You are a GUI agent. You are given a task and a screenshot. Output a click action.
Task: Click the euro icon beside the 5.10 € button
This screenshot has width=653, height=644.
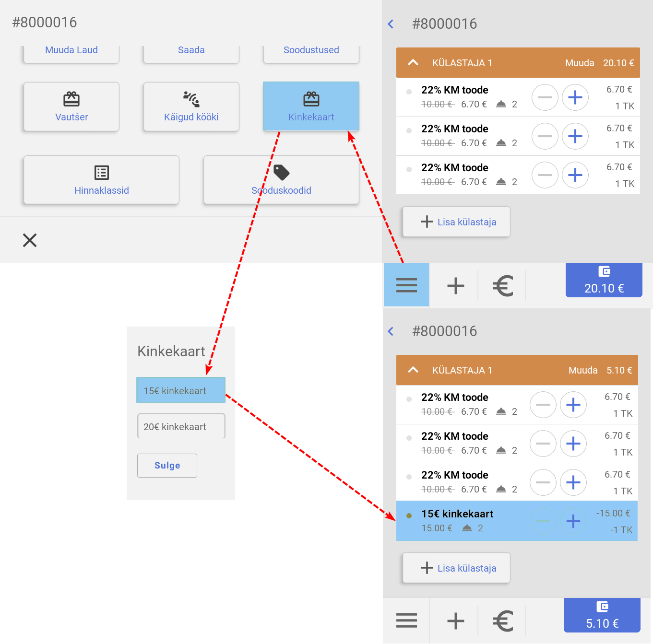click(x=502, y=621)
